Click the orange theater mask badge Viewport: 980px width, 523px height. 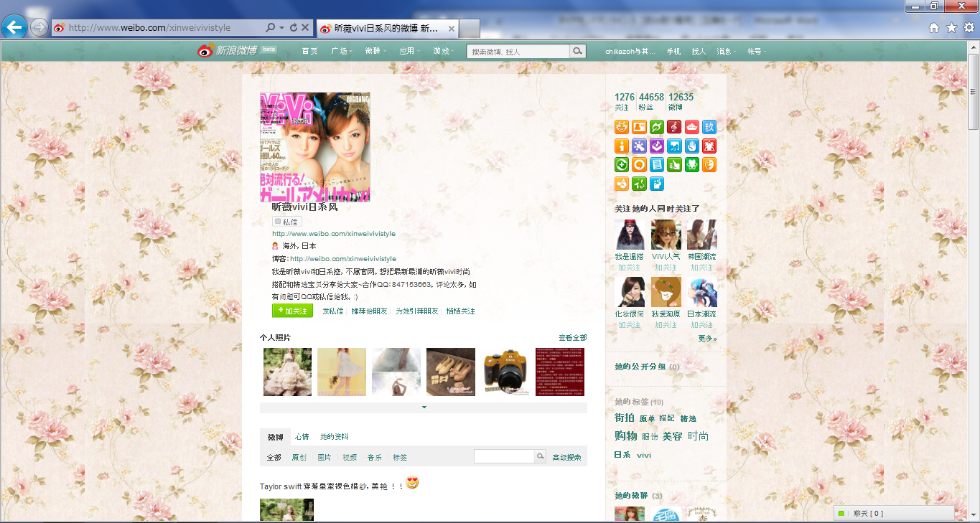(709, 164)
